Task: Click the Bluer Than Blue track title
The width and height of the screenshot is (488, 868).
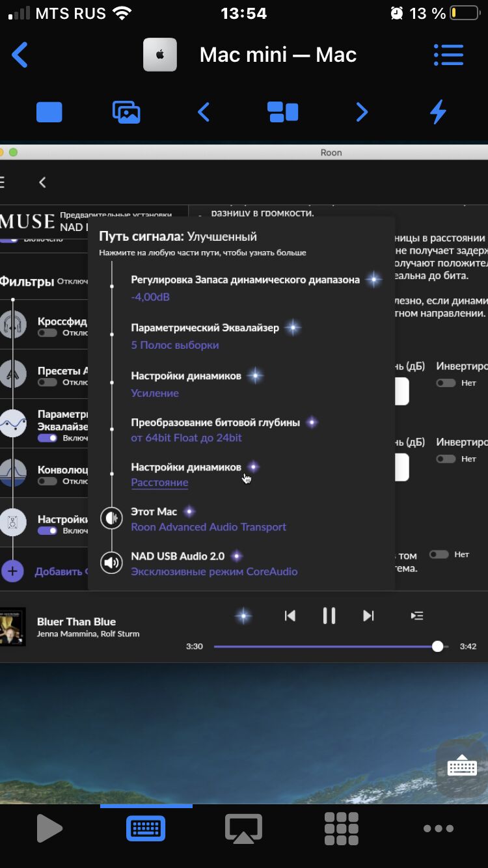Action: (76, 621)
